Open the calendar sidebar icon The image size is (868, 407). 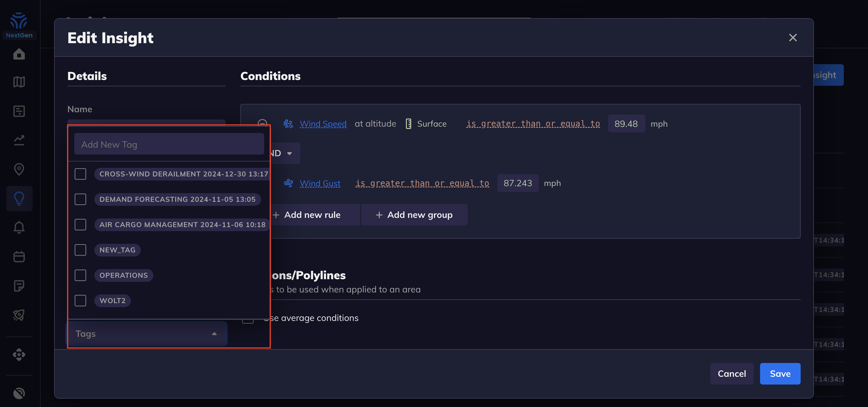click(19, 257)
